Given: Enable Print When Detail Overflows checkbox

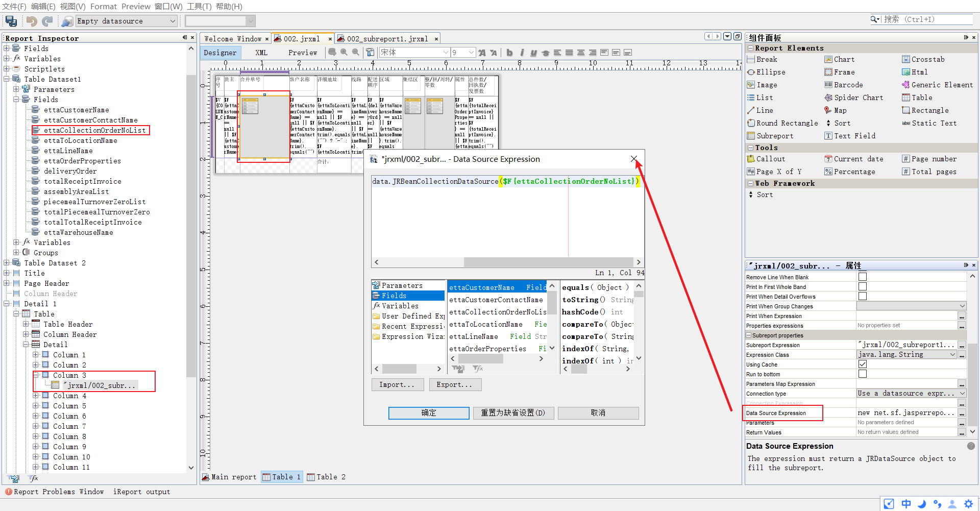Looking at the screenshot, I should click(x=863, y=296).
